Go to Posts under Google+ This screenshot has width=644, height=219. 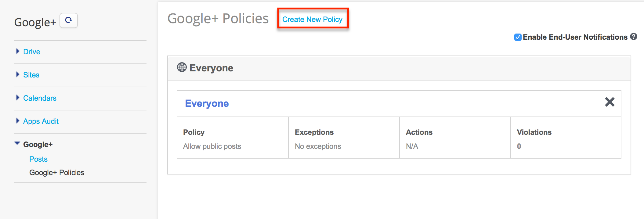[x=38, y=159]
